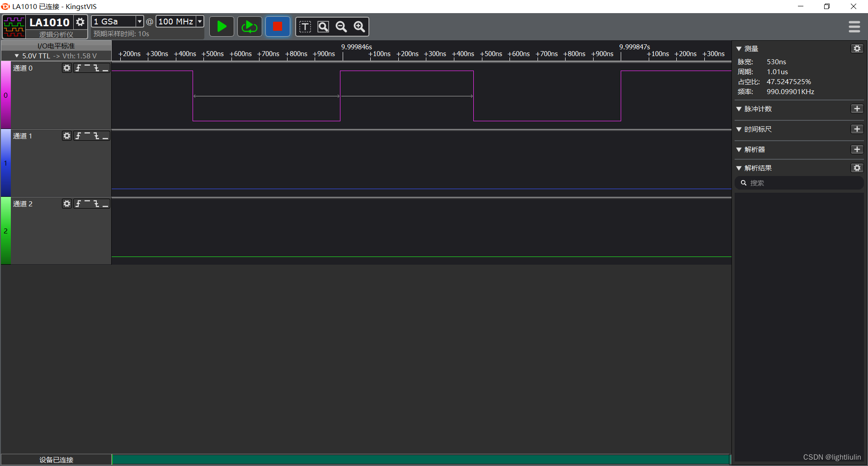
Task: Click the 9.999847s timeline marker
Action: (x=634, y=47)
